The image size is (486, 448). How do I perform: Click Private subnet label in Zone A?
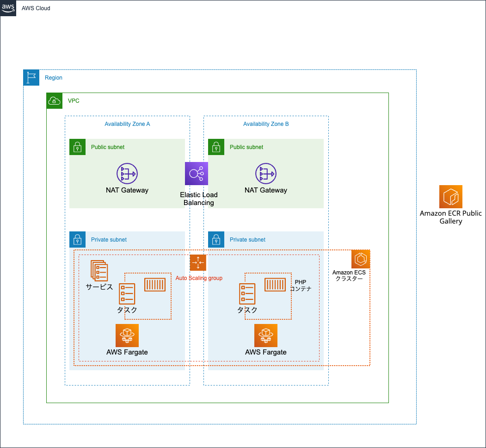tap(109, 240)
